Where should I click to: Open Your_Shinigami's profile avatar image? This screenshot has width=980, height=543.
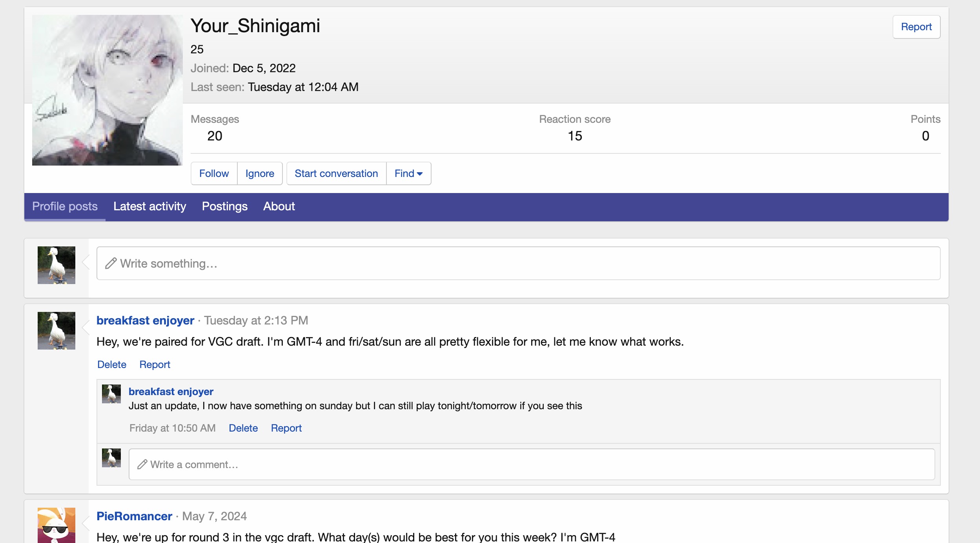[x=107, y=90]
